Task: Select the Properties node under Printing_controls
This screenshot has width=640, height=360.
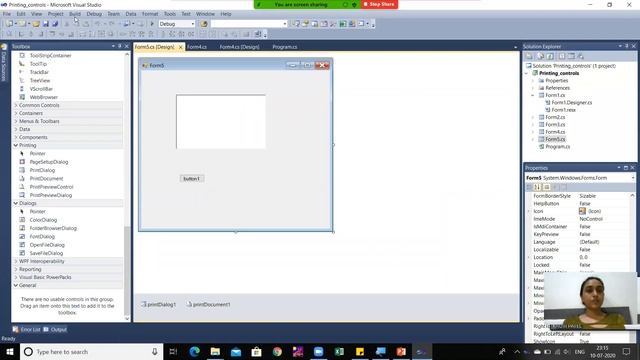Action: click(x=556, y=80)
